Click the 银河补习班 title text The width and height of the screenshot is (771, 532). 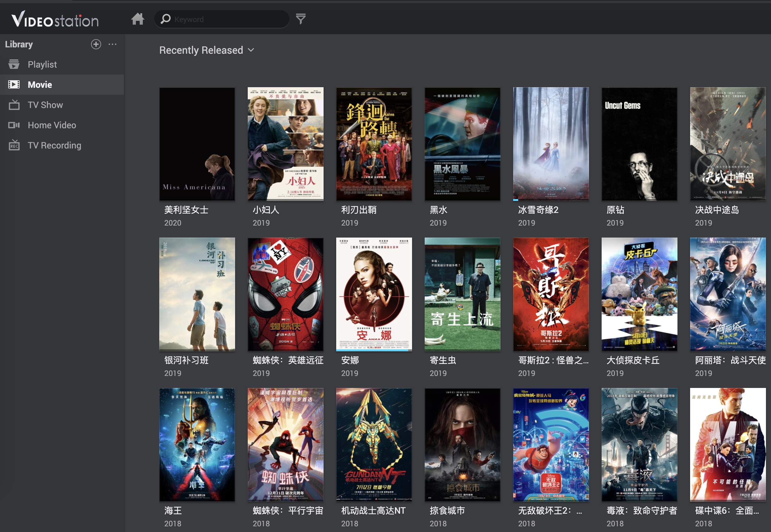[186, 360]
